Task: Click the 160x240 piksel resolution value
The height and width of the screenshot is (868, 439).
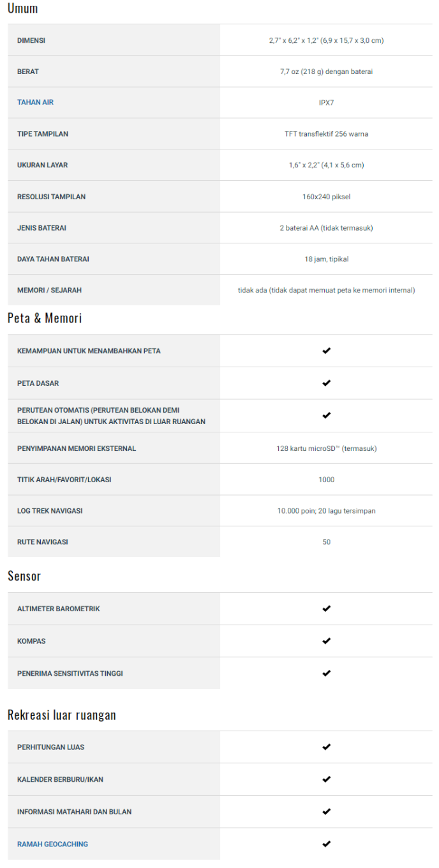Action: (326, 197)
